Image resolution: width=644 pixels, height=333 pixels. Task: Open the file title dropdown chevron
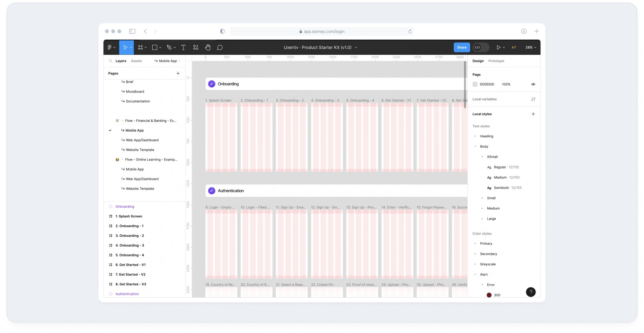[356, 47]
